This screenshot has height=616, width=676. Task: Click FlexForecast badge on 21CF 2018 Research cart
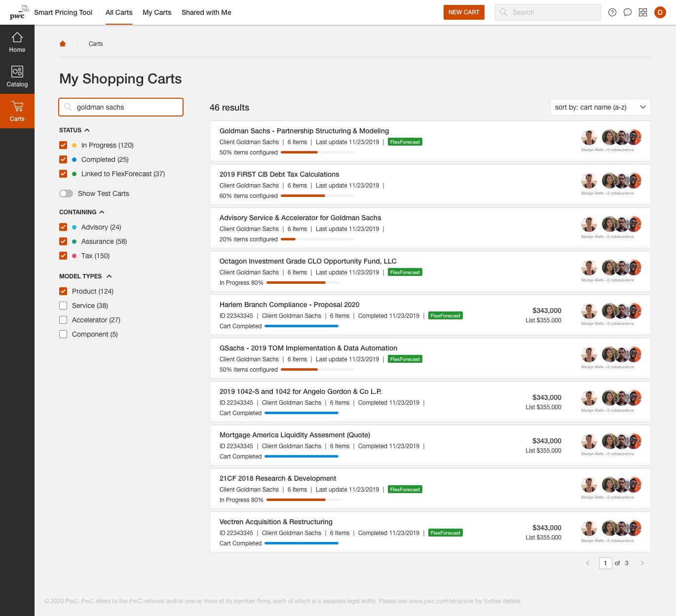coord(405,490)
